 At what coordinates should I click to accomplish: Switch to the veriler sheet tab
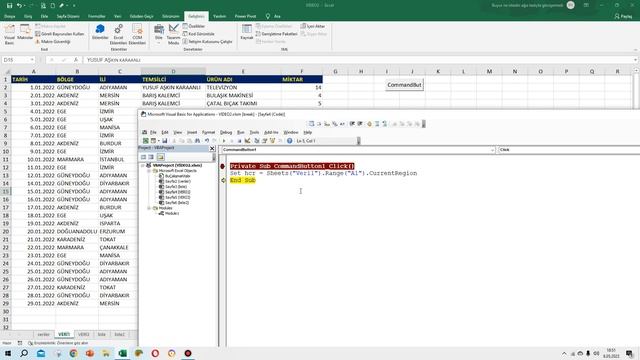click(x=43, y=334)
